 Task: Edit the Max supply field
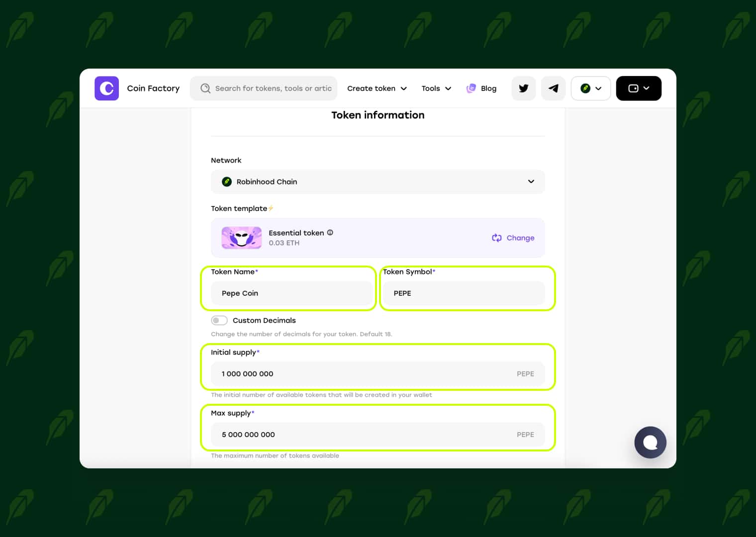[x=378, y=435]
